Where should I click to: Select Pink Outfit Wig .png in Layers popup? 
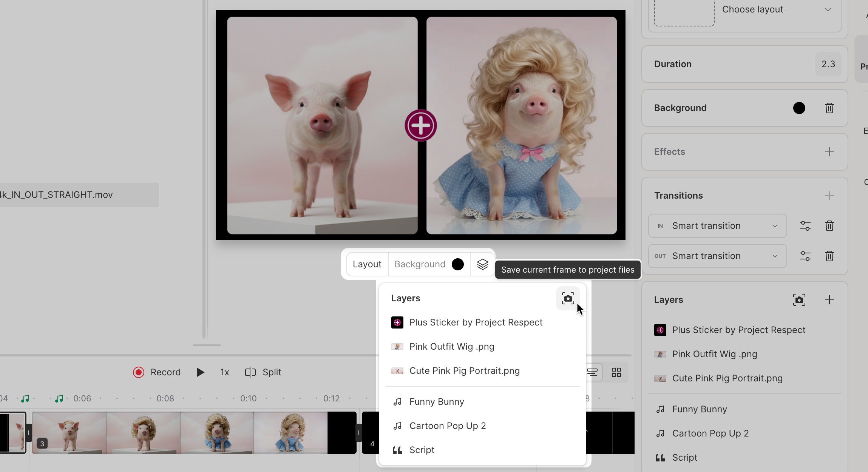[x=451, y=347]
